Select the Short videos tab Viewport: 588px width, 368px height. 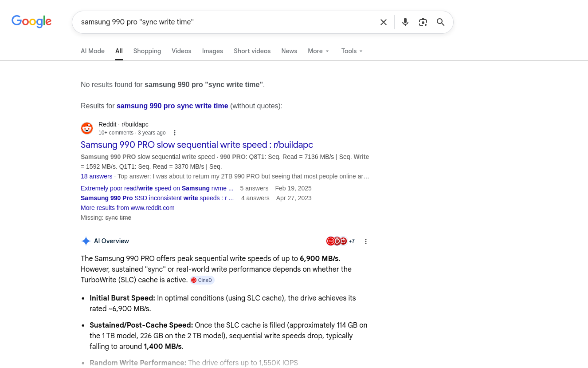pyautogui.click(x=252, y=51)
